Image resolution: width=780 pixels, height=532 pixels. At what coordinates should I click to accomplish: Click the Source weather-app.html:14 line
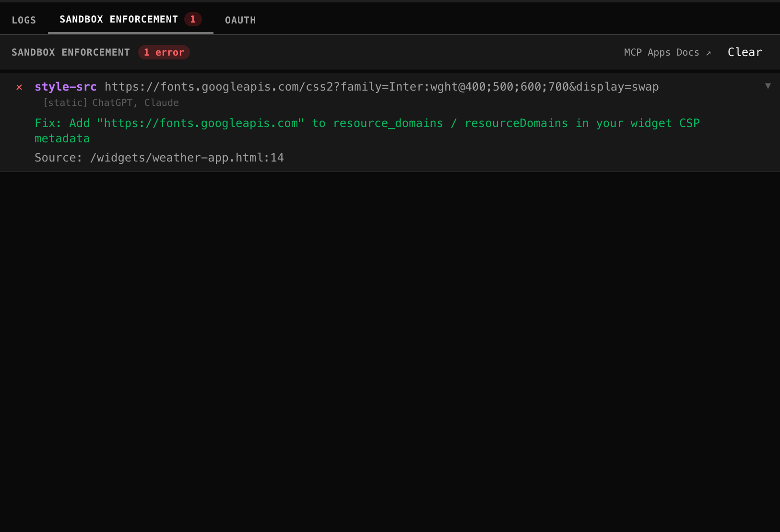tap(159, 158)
